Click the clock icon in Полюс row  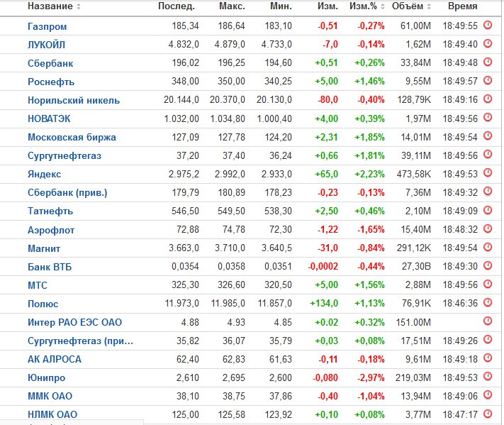[x=488, y=302]
